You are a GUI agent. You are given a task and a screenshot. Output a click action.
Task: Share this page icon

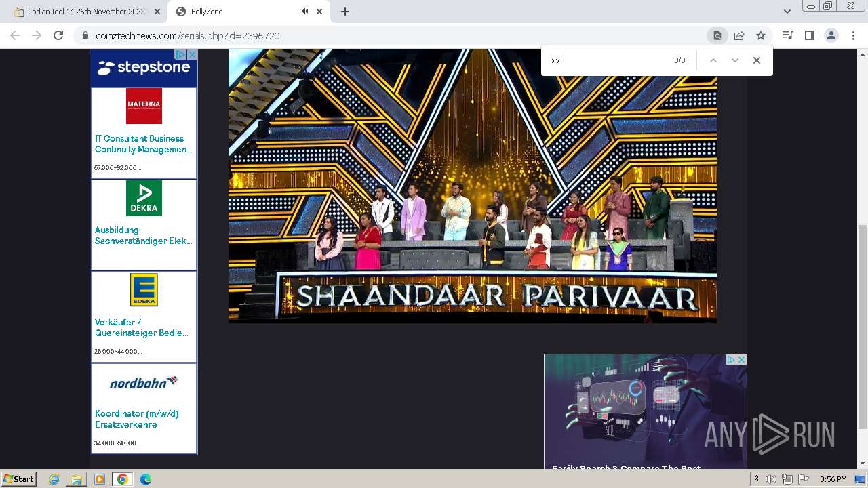coord(739,35)
